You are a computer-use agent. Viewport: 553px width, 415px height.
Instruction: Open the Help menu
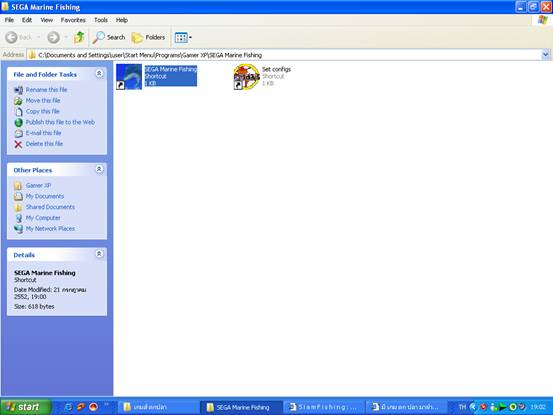click(x=122, y=20)
